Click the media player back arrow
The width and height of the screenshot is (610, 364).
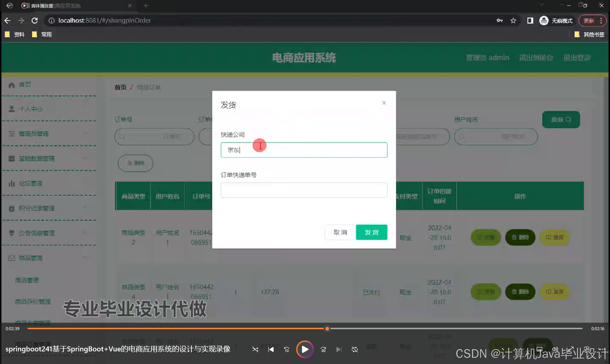(9, 5)
